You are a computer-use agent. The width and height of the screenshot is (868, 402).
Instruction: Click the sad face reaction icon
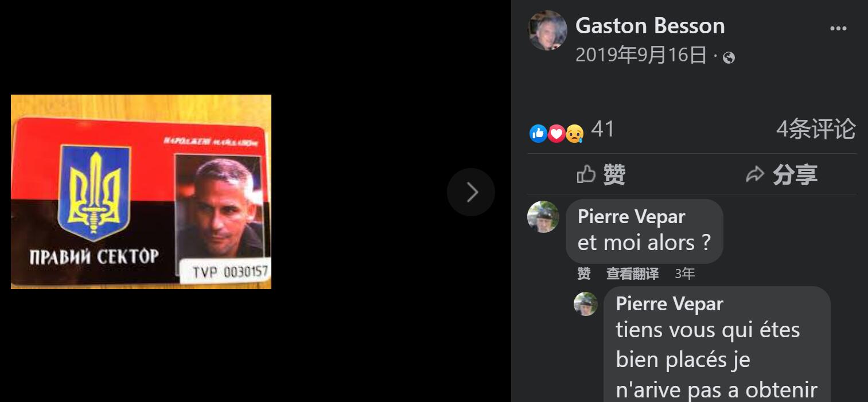point(574,134)
